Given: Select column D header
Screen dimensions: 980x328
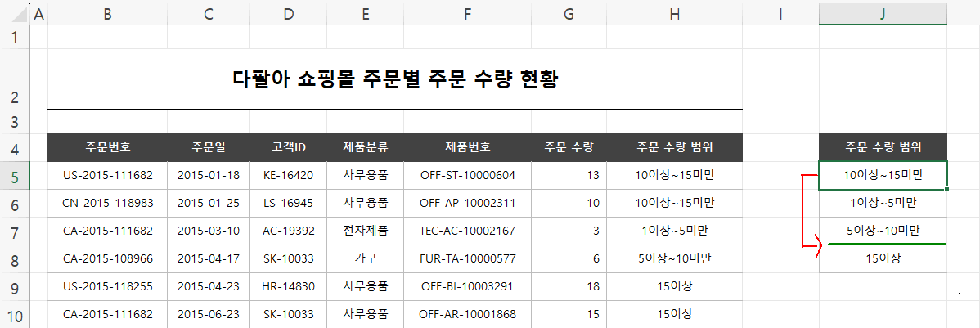Looking at the screenshot, I should click(x=288, y=15).
